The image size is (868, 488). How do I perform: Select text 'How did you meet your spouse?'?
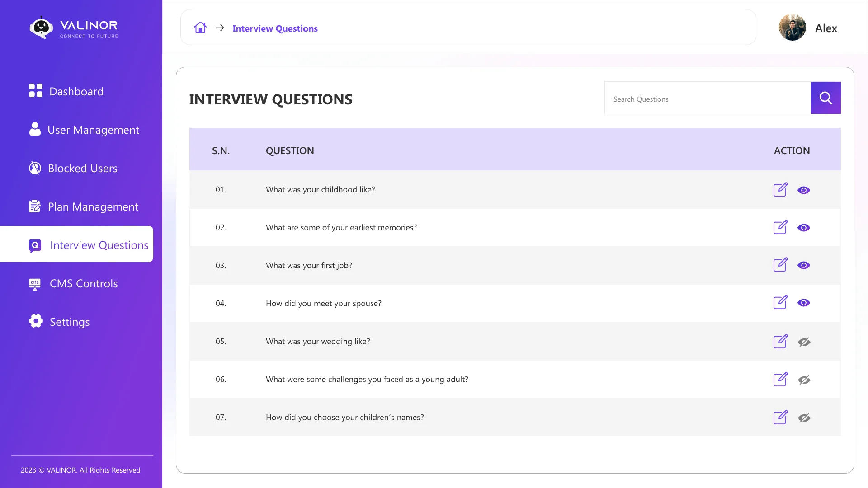pyautogui.click(x=323, y=303)
